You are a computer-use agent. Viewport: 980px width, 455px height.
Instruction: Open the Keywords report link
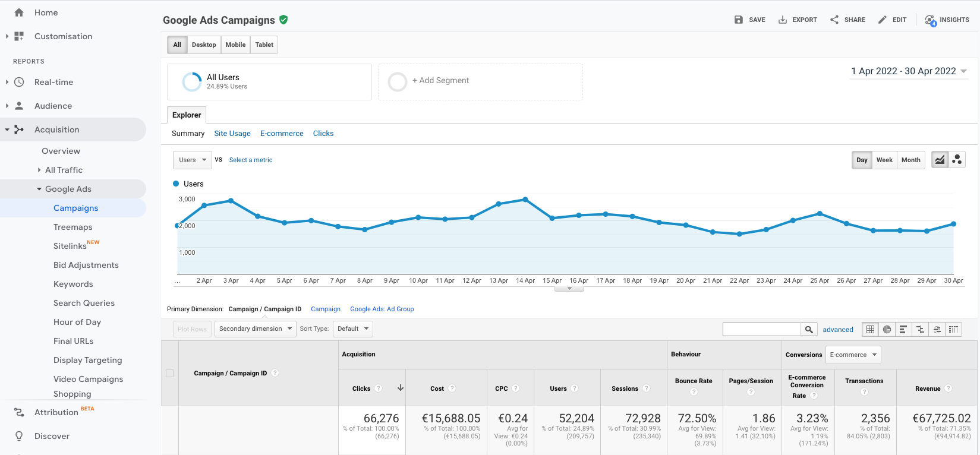point(73,284)
